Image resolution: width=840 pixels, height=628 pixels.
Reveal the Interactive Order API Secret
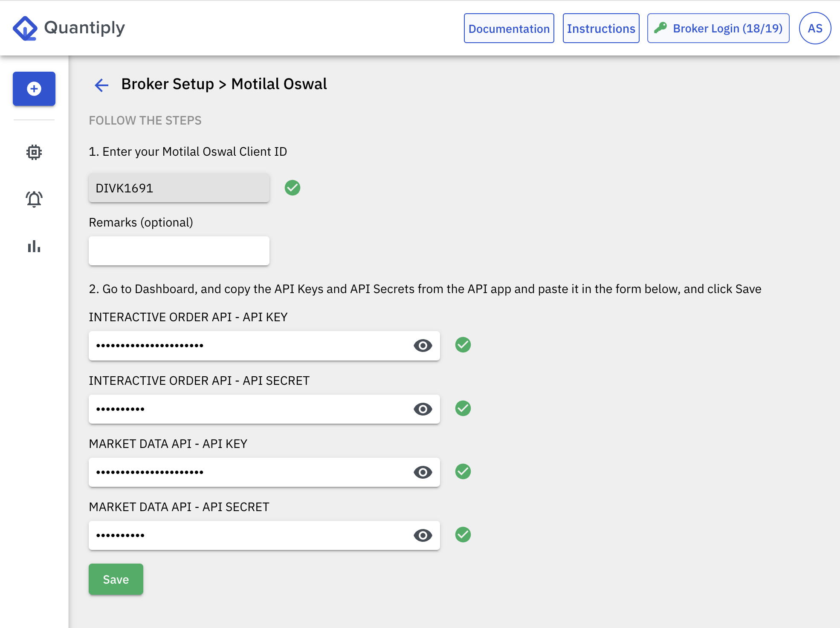(423, 409)
